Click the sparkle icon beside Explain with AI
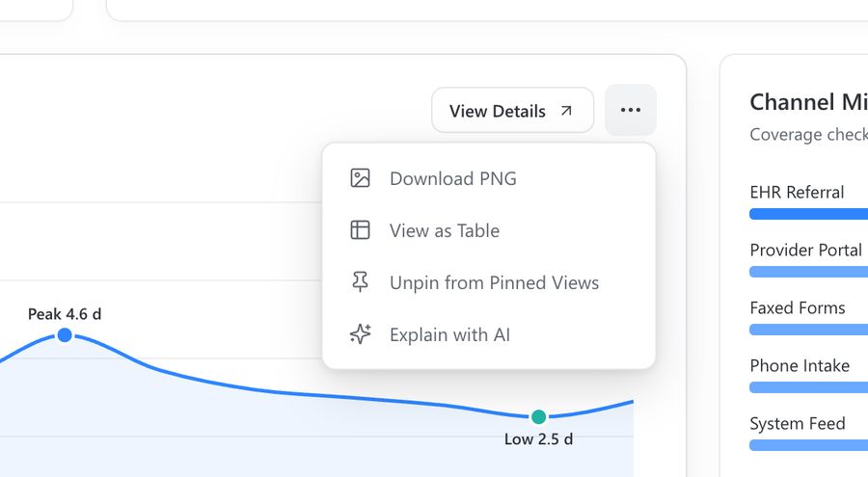This screenshot has width=868, height=477. (361, 334)
